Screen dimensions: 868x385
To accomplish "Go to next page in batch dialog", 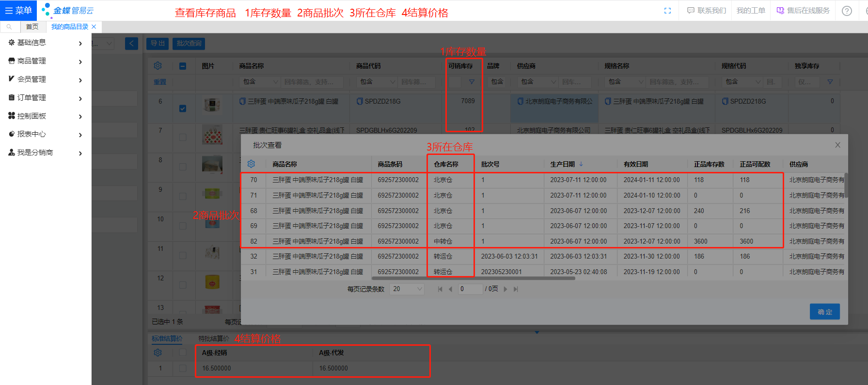I will pyautogui.click(x=505, y=289).
